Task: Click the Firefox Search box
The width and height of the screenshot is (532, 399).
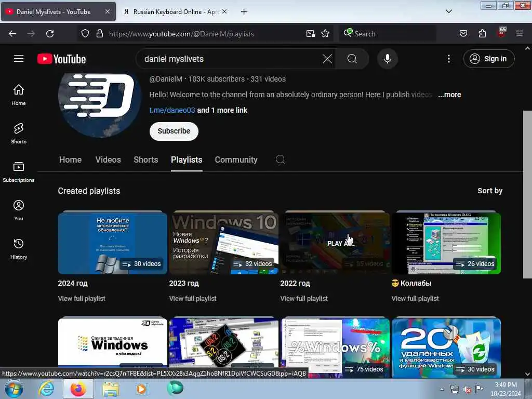Action: point(387,34)
